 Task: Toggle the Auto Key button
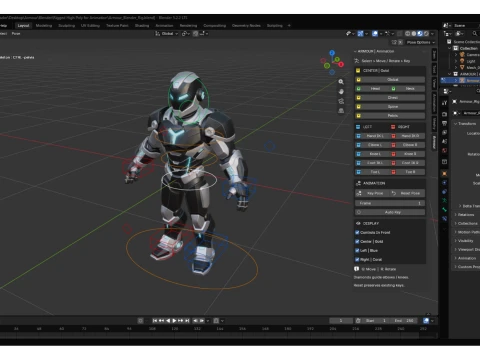(390, 212)
